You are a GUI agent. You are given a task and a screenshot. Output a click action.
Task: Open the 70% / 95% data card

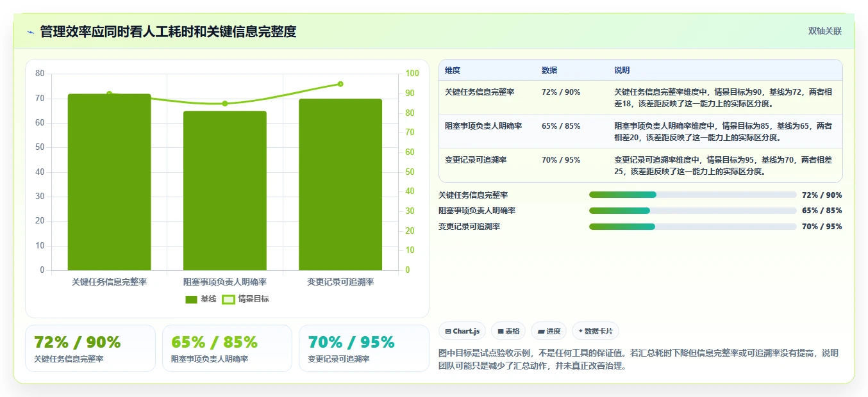coord(364,348)
